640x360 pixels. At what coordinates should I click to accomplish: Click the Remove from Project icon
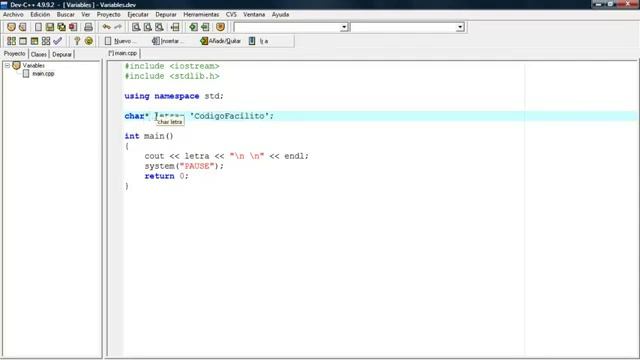click(205, 27)
